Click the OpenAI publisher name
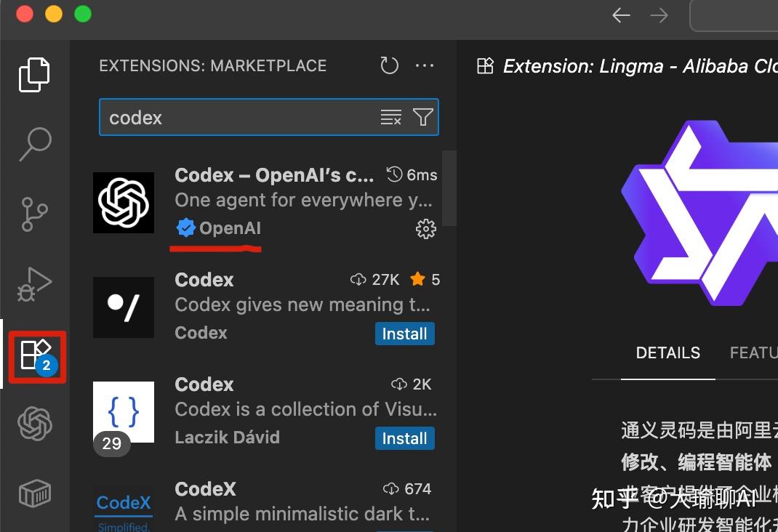This screenshot has height=532, width=778. tap(230, 228)
